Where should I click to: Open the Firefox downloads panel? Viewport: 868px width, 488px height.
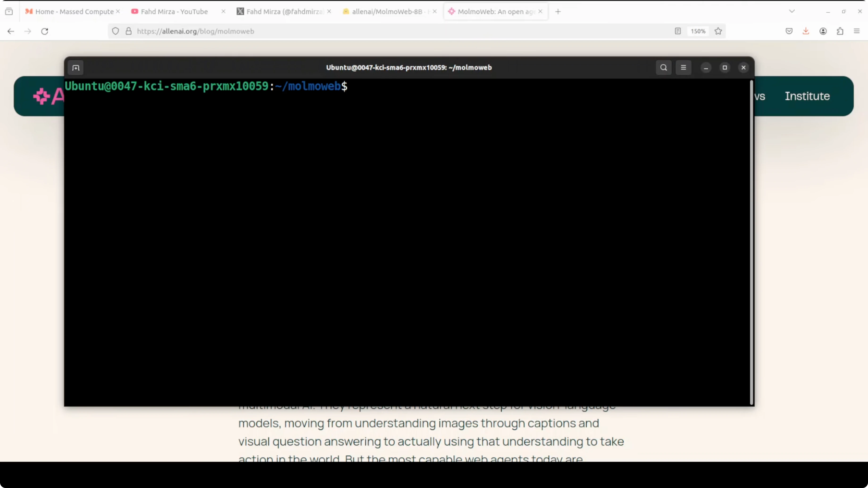[806, 31]
